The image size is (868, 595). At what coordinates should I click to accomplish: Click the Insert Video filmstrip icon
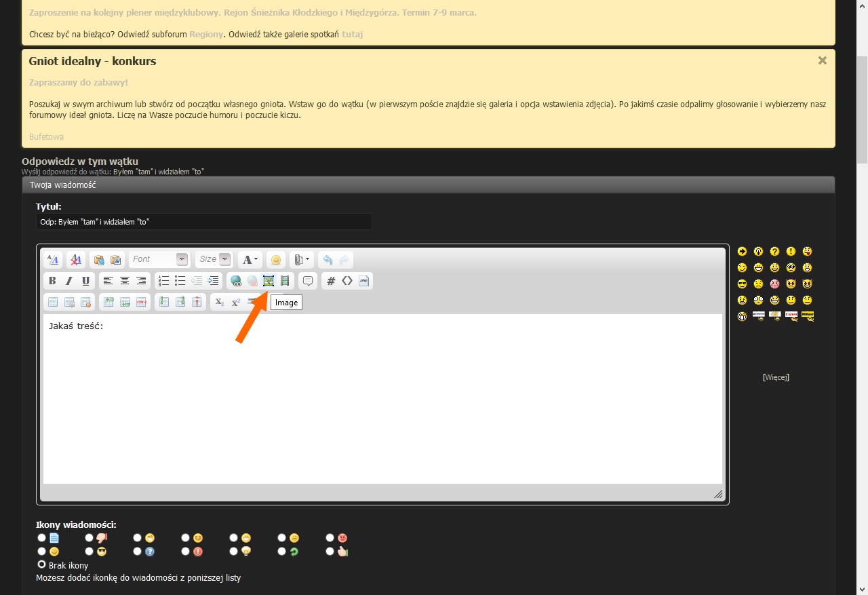[x=285, y=281]
